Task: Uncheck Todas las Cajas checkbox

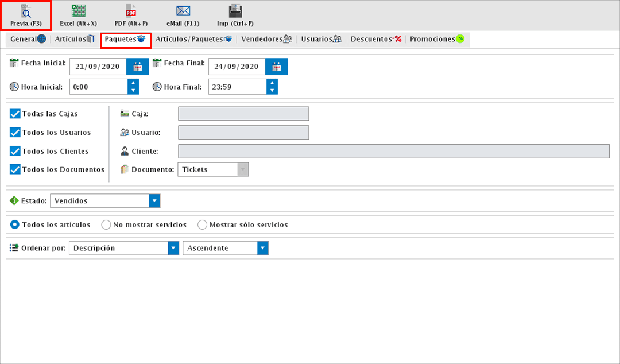Action: [15, 114]
